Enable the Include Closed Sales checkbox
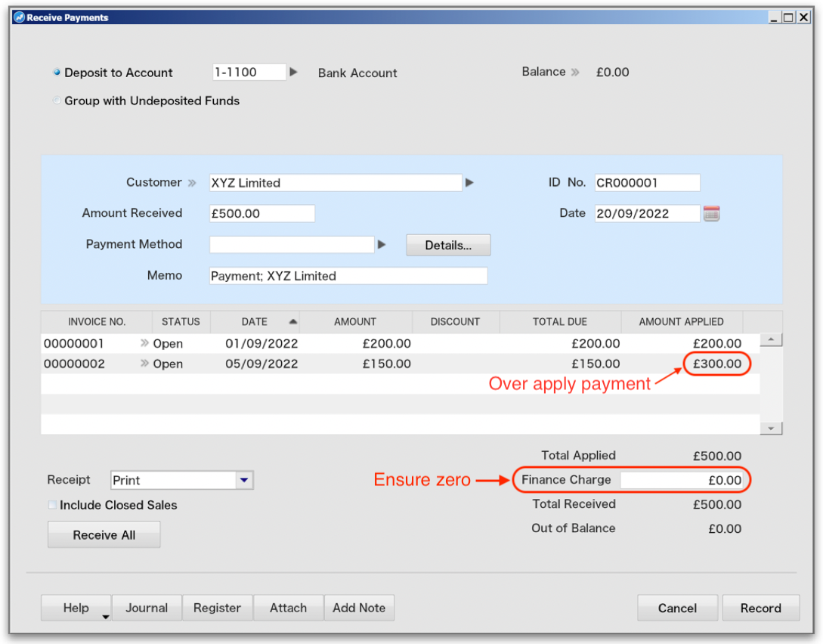 click(x=51, y=504)
